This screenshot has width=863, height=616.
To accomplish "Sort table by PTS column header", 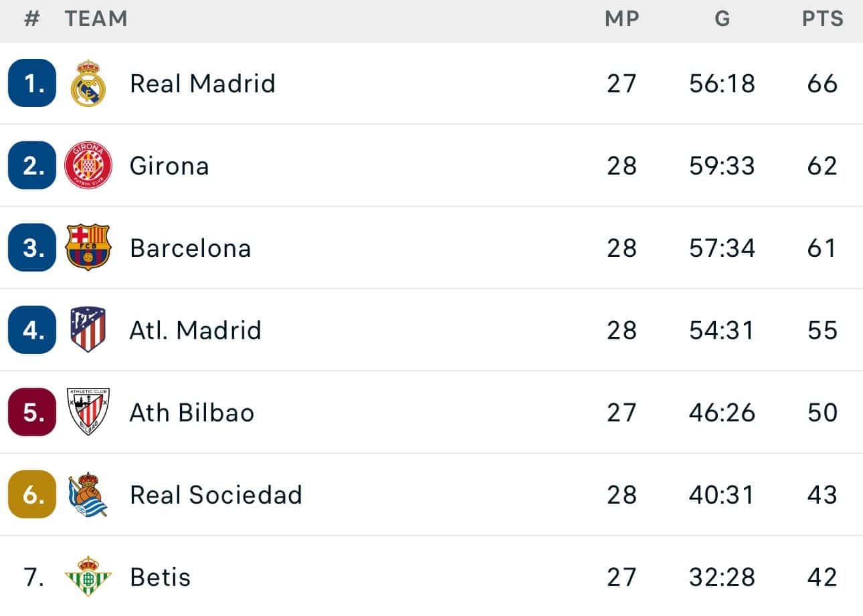I will 822,19.
